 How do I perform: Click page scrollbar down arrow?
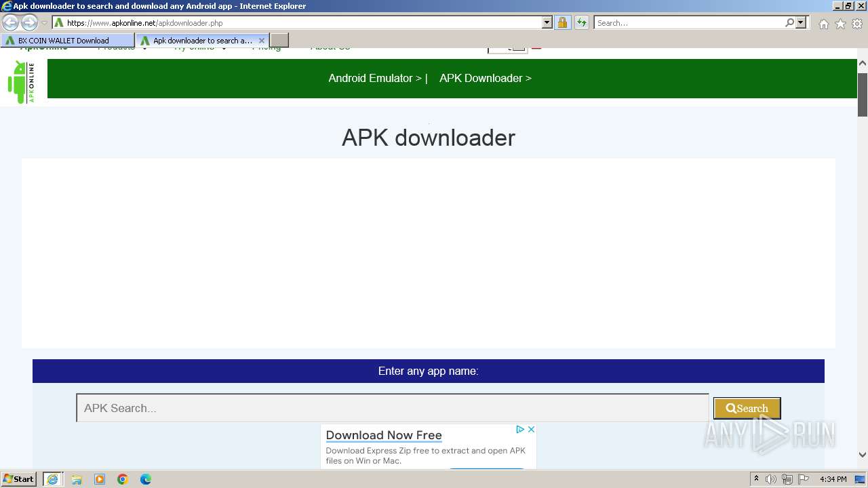(863, 455)
